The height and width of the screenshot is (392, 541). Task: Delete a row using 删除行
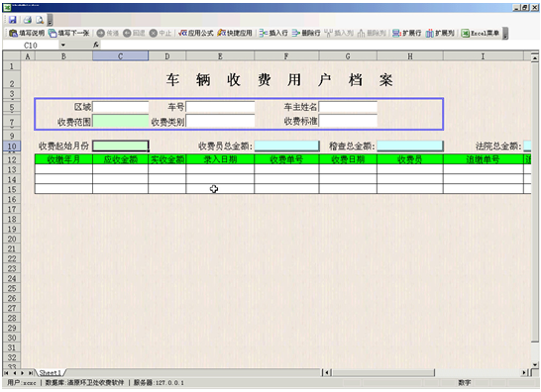(x=306, y=33)
